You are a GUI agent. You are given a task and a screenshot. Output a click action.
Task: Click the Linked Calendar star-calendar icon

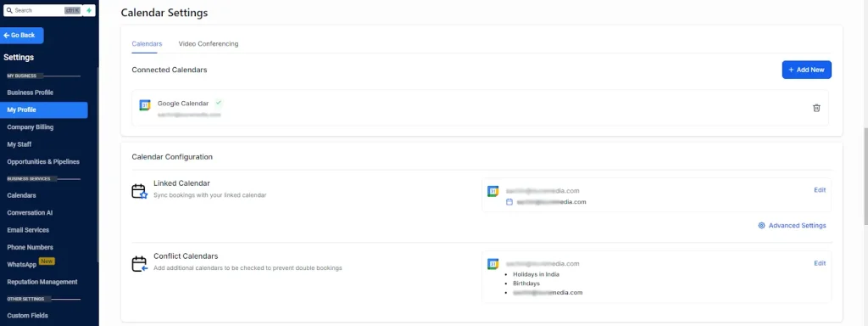click(140, 191)
